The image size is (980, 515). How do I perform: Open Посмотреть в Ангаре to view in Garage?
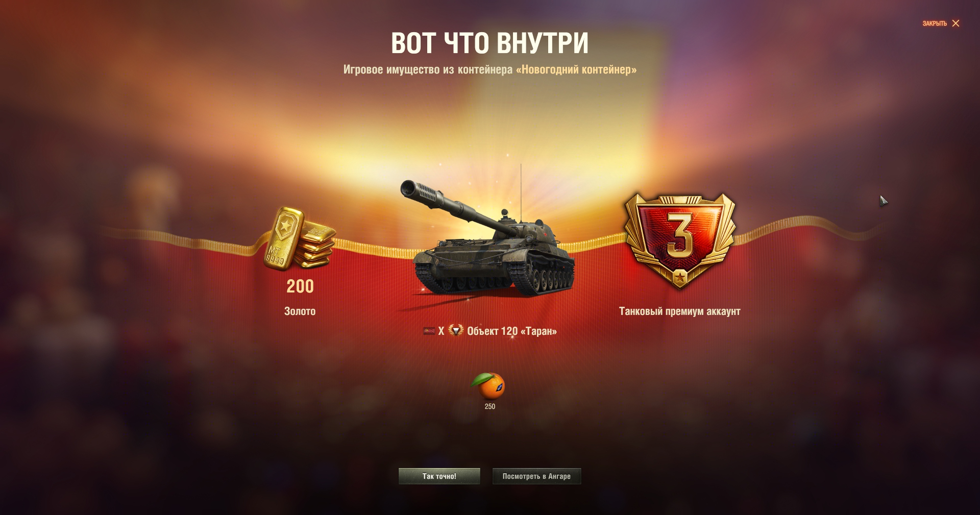pyautogui.click(x=536, y=476)
